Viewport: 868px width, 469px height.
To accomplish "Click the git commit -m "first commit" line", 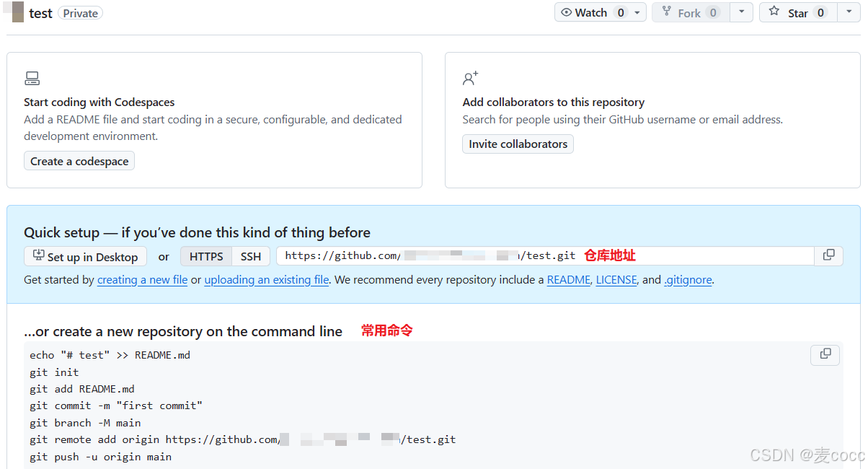I will click(116, 406).
